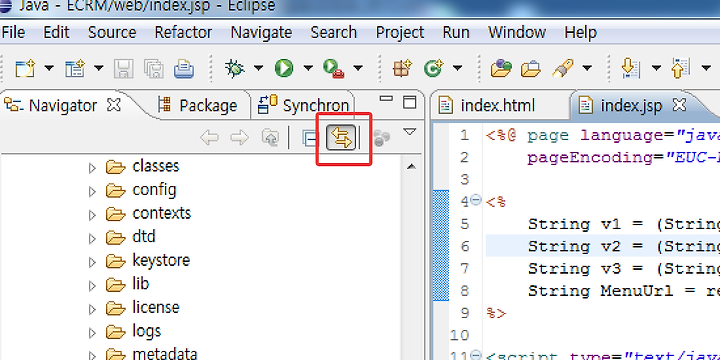Open the Search dropdown arrow
This screenshot has height=360, width=720.
click(x=587, y=68)
